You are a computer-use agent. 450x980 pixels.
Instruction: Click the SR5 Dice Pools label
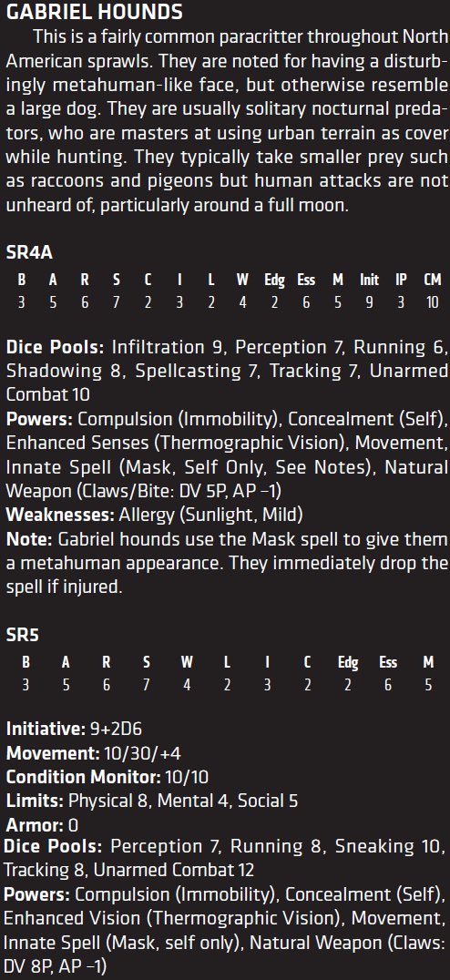coord(53,846)
